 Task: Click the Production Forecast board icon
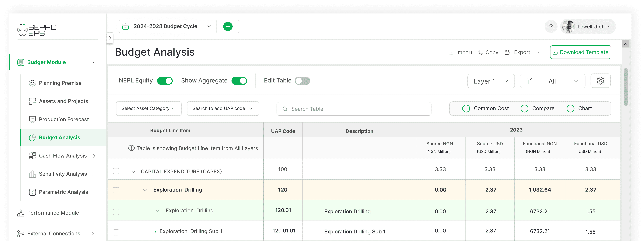click(32, 119)
